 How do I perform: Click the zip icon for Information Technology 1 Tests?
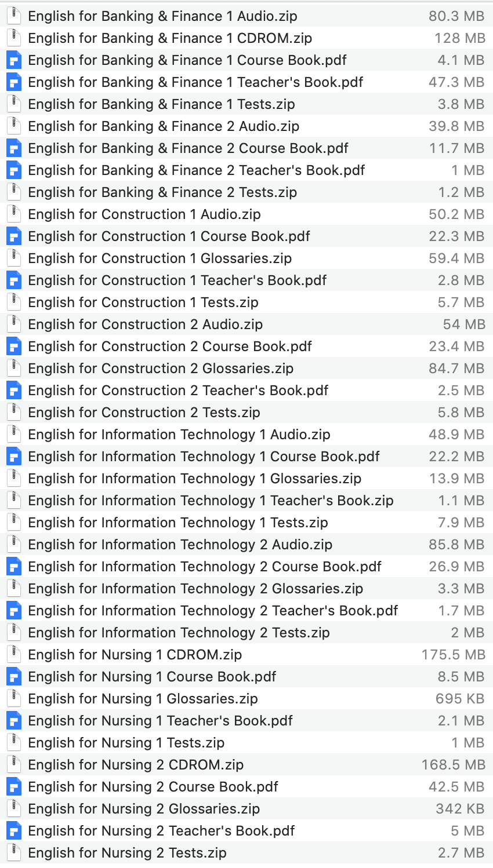click(14, 522)
